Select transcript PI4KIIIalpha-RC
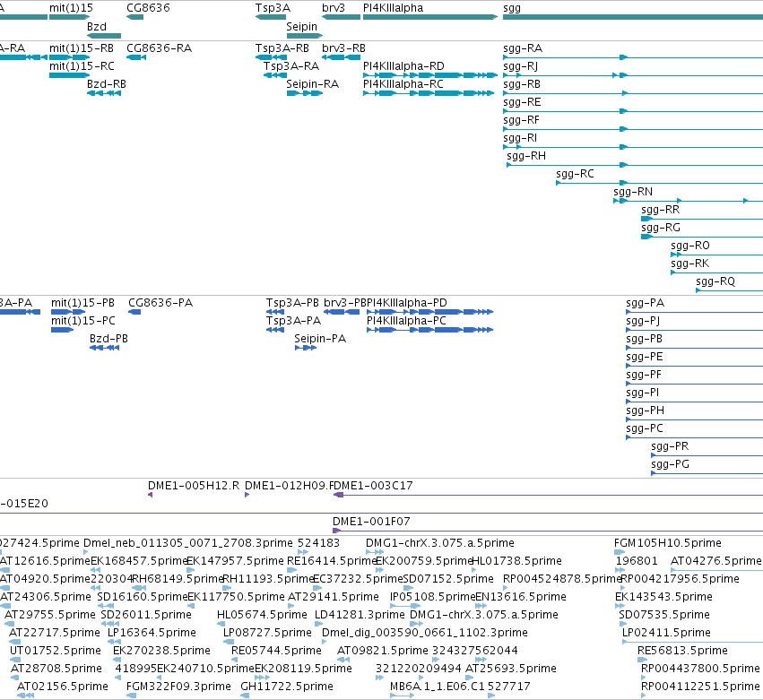This screenshot has height=700, width=763. pyautogui.click(x=429, y=93)
